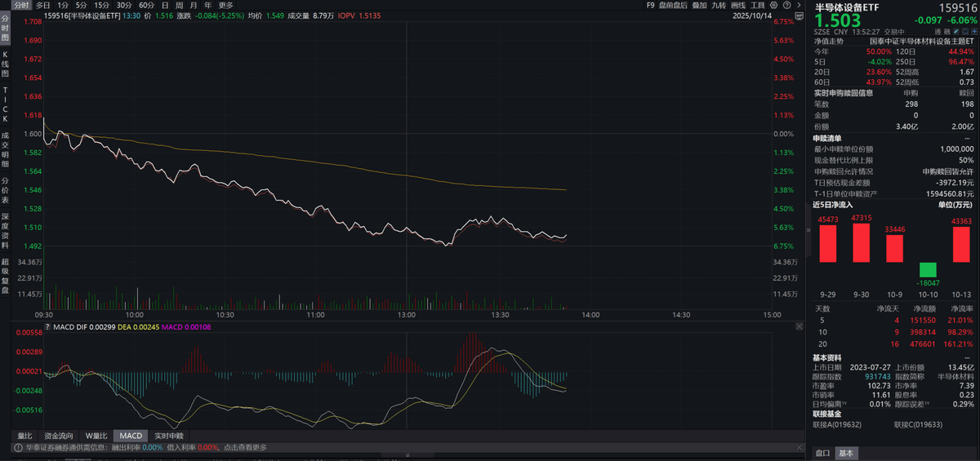Click the 点击查看更多 link in status bar

tap(243, 447)
